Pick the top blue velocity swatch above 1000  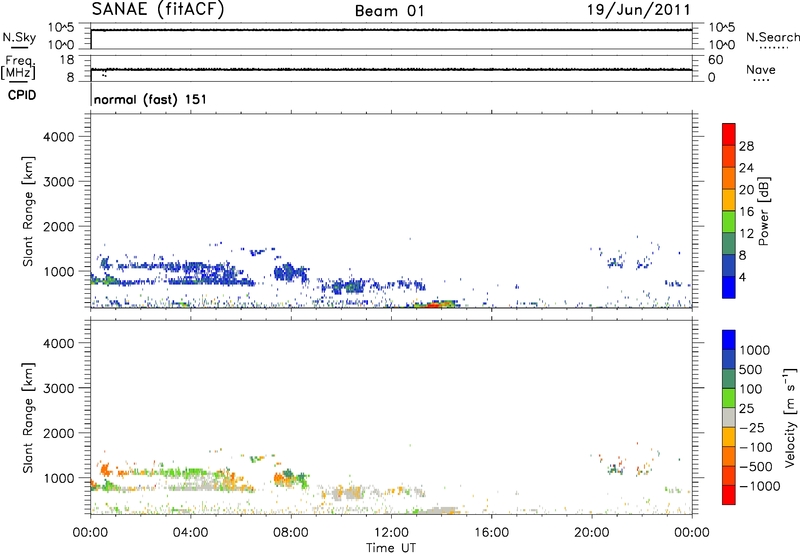[x=729, y=340]
